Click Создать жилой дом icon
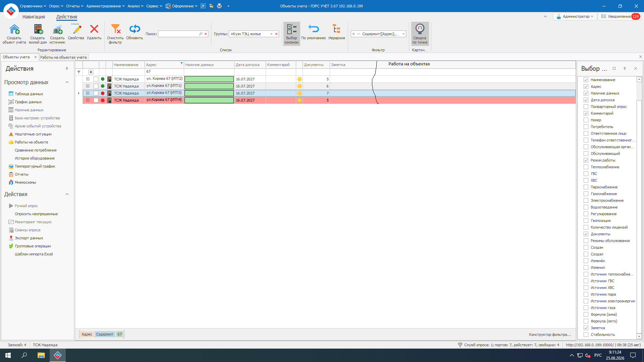 coord(38,29)
